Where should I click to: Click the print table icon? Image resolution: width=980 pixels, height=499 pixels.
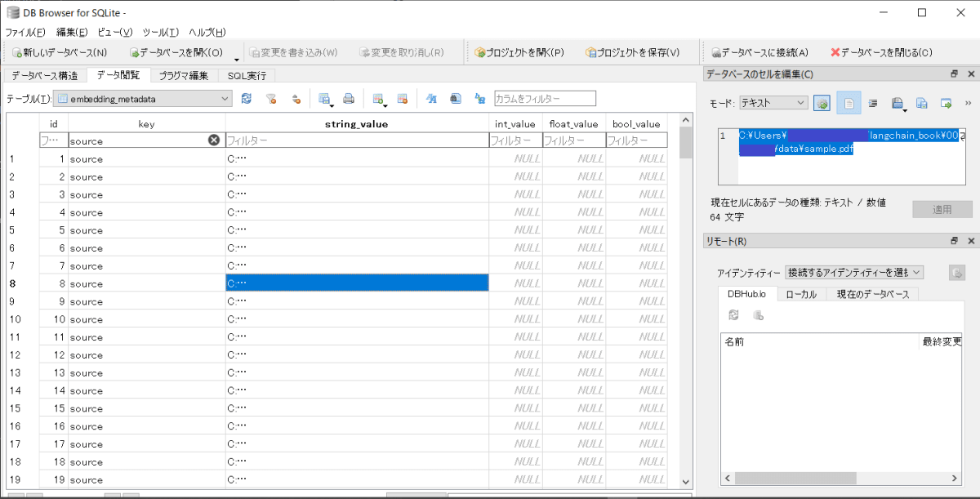click(x=348, y=99)
